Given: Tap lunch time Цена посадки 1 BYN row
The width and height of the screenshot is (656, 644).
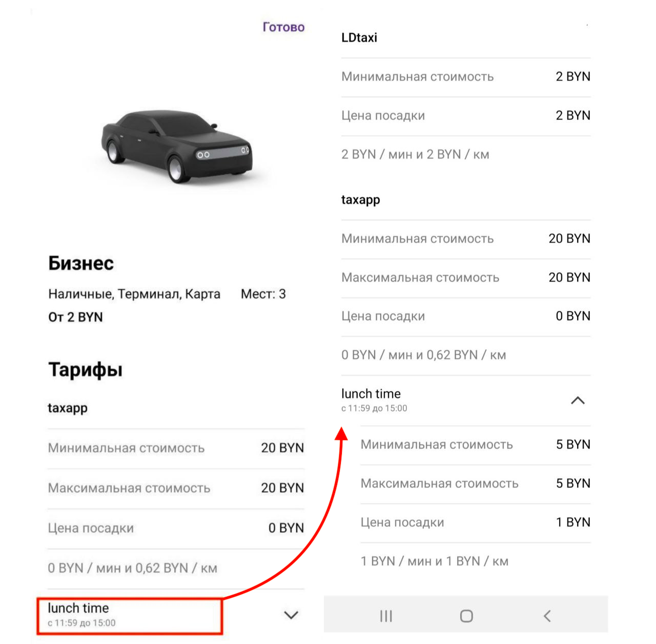Looking at the screenshot, I should tap(475, 522).
